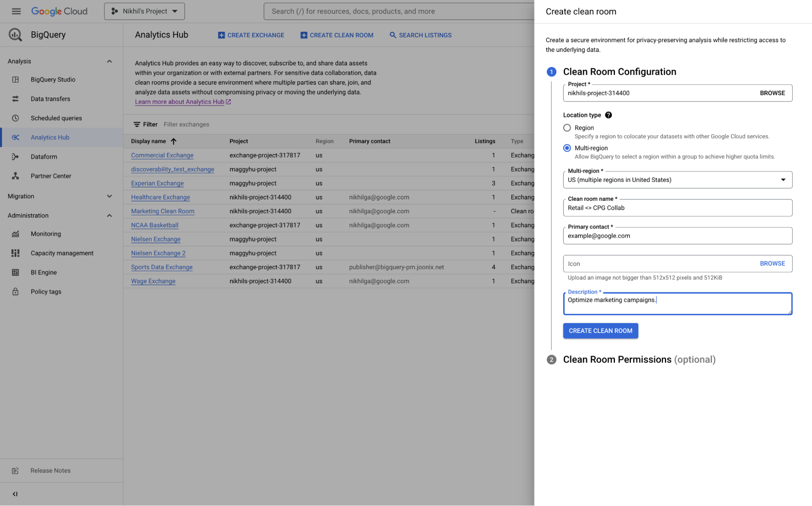Click the Capacity management icon
Viewport: 812px width, 506px height.
(15, 253)
